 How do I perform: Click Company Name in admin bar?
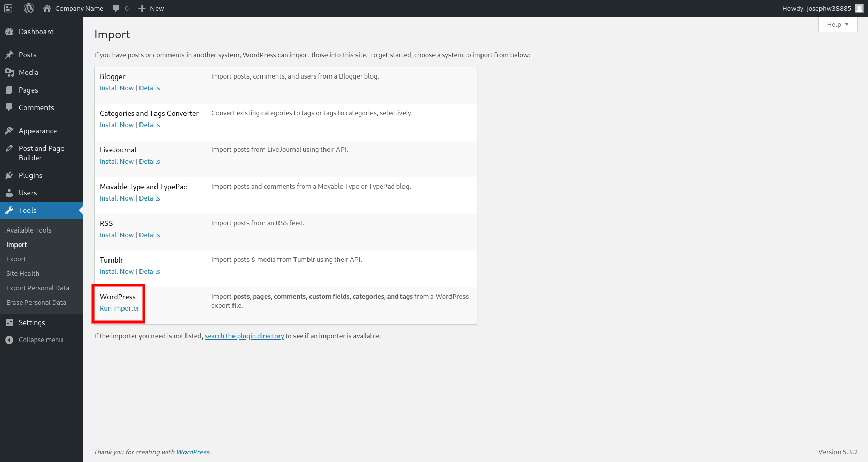point(79,8)
